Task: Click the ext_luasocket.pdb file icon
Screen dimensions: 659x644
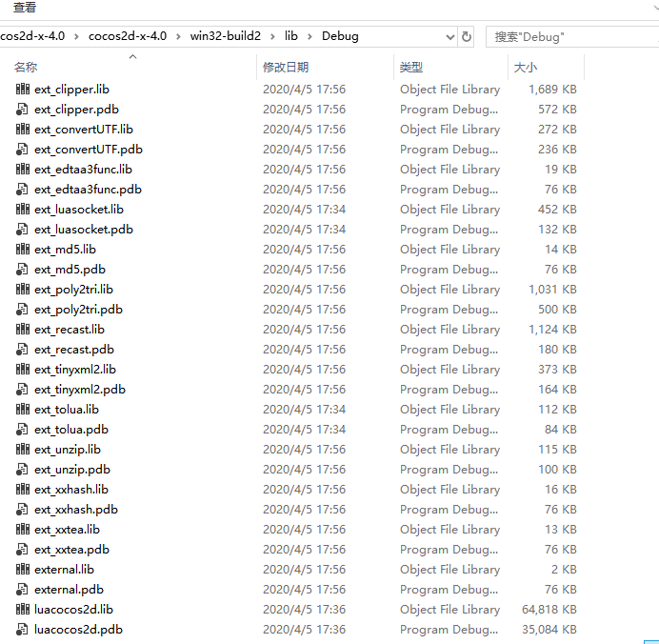Action: (x=22, y=229)
